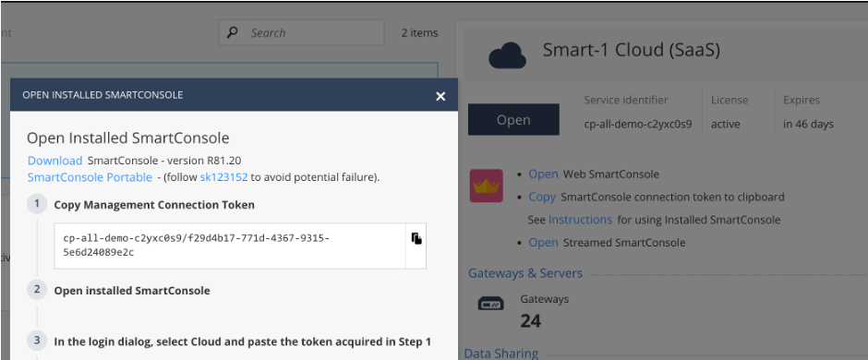
Task: Open the Instructions link for Installed SmartConsole
Action: point(580,220)
